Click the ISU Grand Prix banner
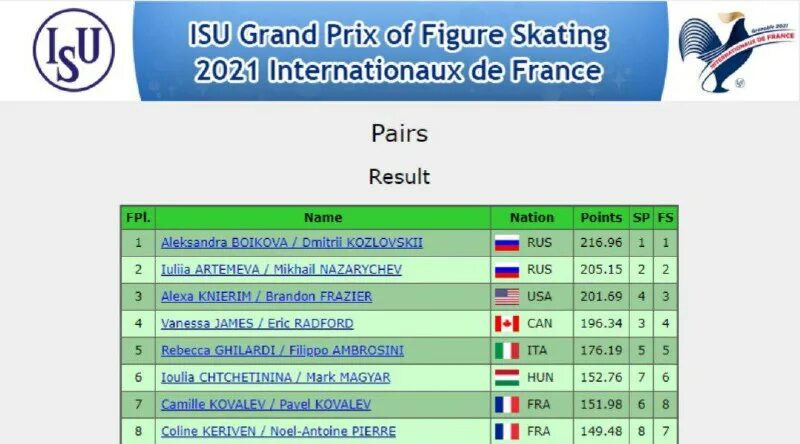Viewport: 800px width, 444px height. 401,51
